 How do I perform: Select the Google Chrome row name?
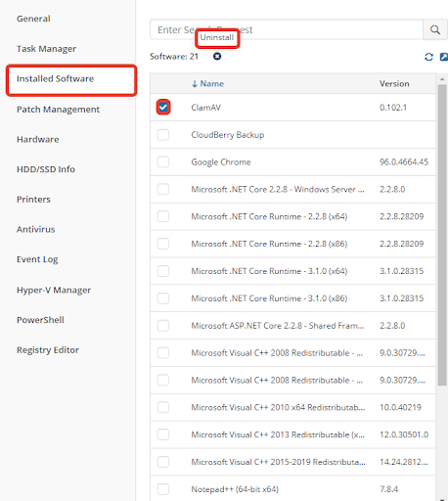(x=221, y=162)
